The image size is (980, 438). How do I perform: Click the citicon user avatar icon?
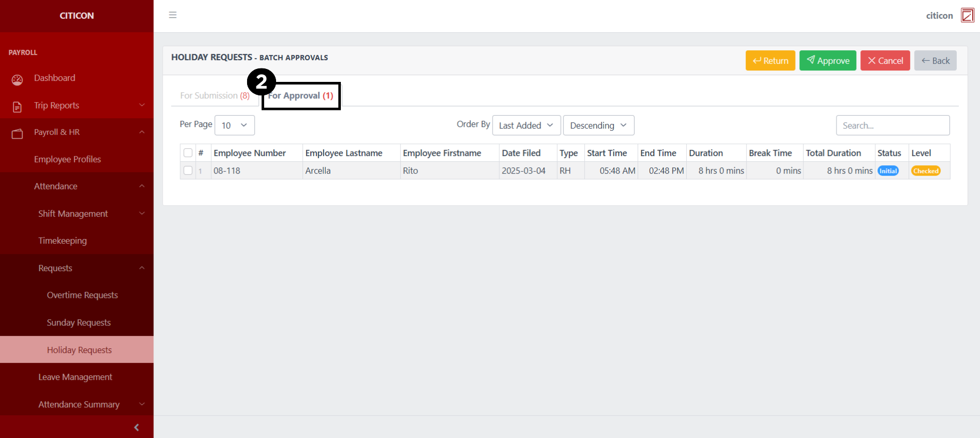pyautogui.click(x=967, y=16)
